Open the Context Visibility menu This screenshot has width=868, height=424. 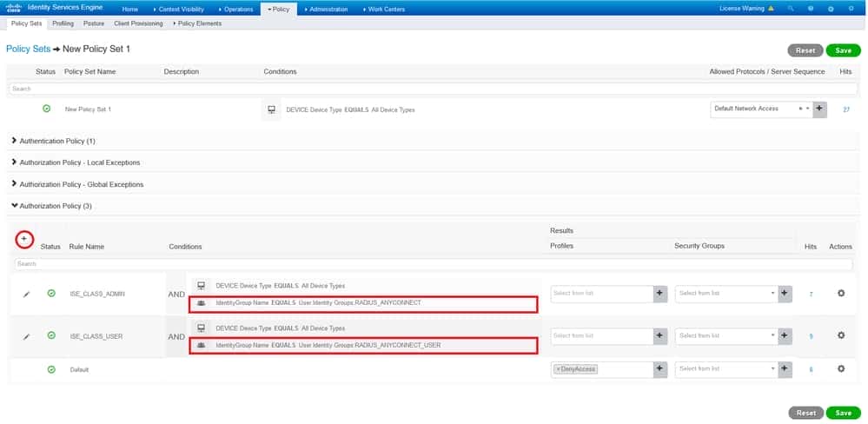(178, 10)
